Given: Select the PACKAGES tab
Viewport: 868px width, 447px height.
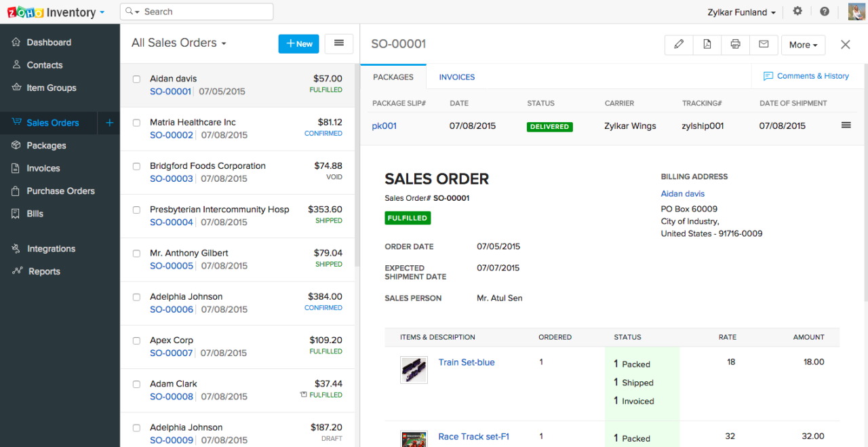Looking at the screenshot, I should [393, 77].
